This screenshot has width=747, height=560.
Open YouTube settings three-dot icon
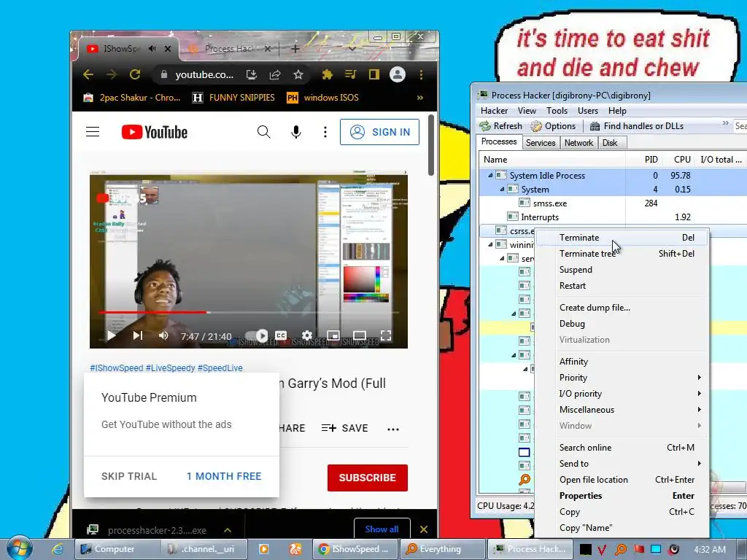(x=325, y=132)
